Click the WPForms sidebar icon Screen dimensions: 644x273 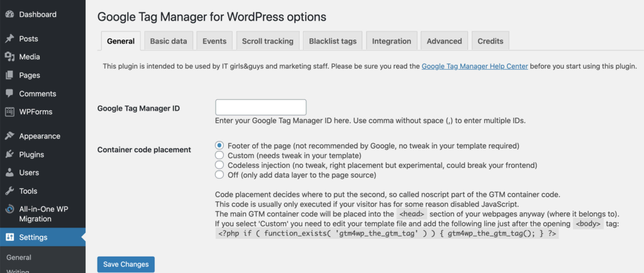[9, 112]
